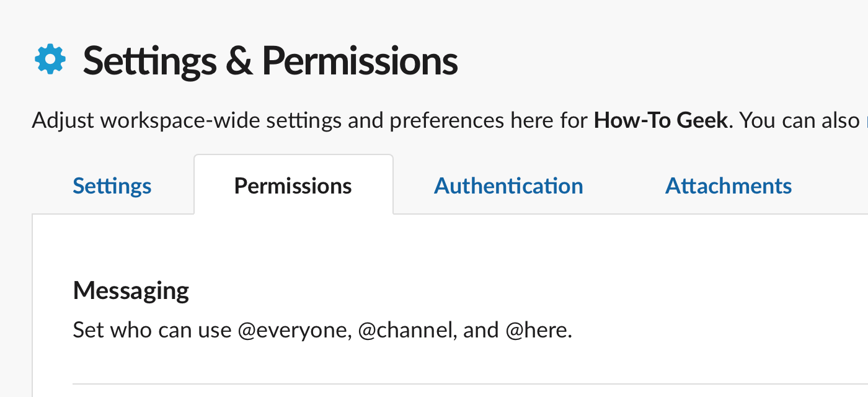Click the cut-off blue link after "You can also"
This screenshot has height=397, width=868.
click(866, 120)
